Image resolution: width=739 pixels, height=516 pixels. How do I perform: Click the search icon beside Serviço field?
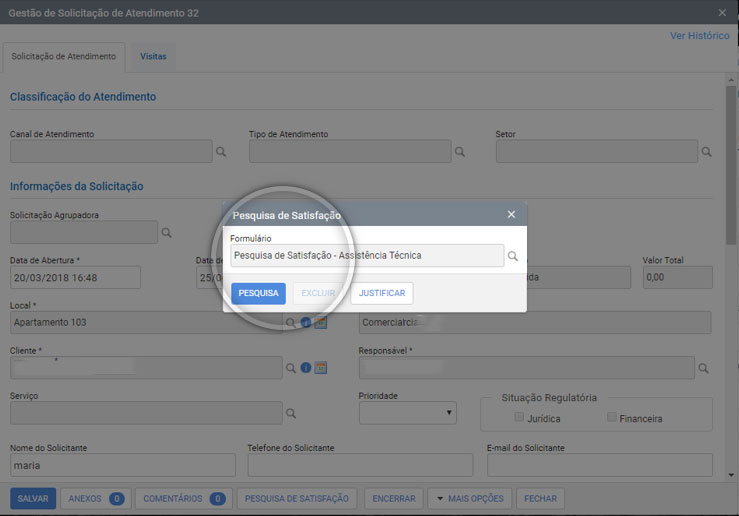(291, 413)
